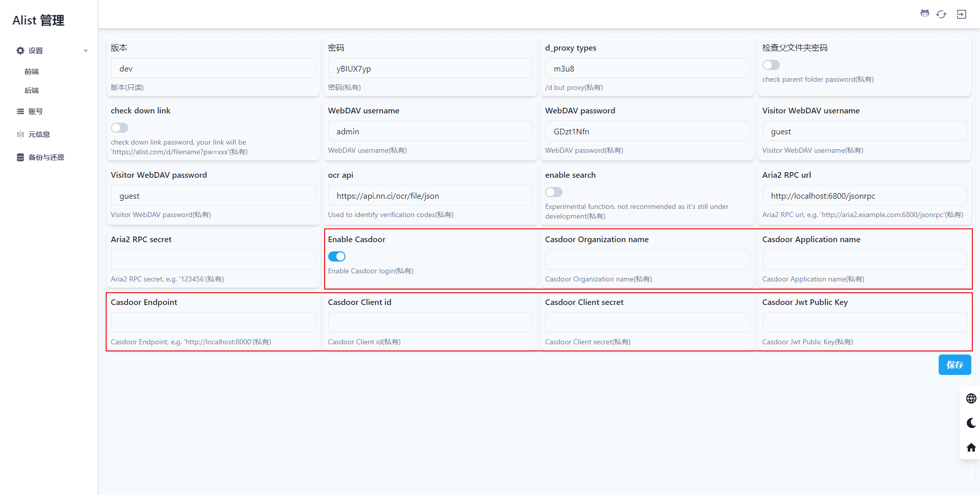Click the 账号 list icon in sidebar
980x495 pixels.
coord(19,111)
